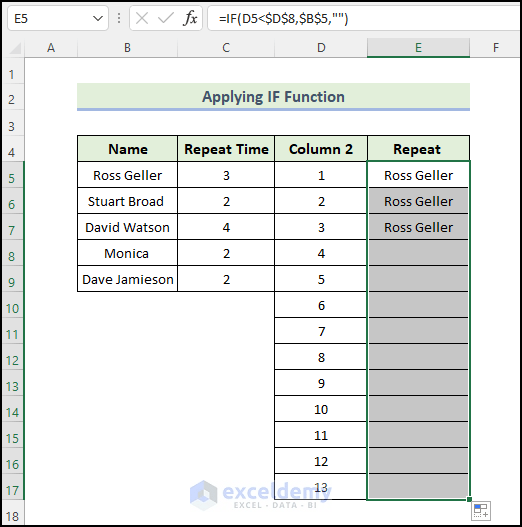
Task: Click the Enter checkmark formula icon
Action: click(165, 18)
